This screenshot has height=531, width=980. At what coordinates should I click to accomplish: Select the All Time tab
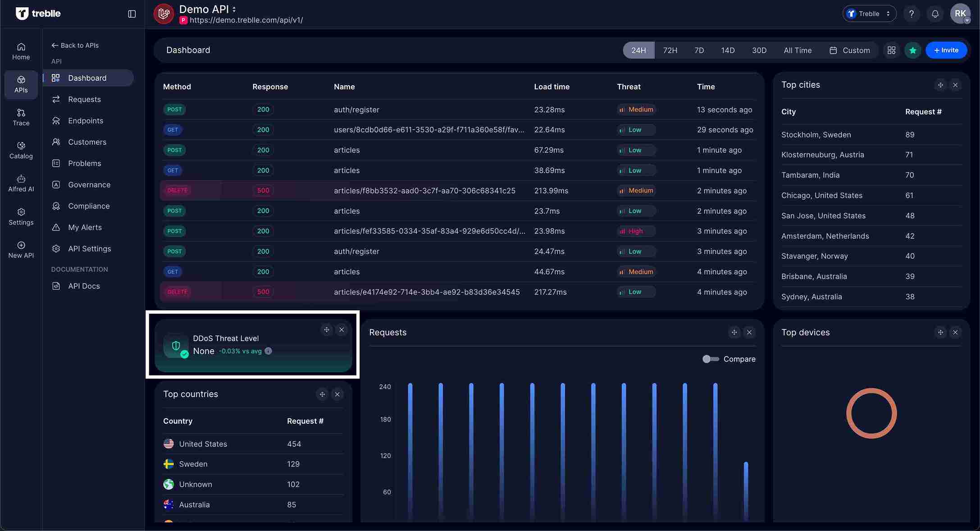(x=798, y=50)
